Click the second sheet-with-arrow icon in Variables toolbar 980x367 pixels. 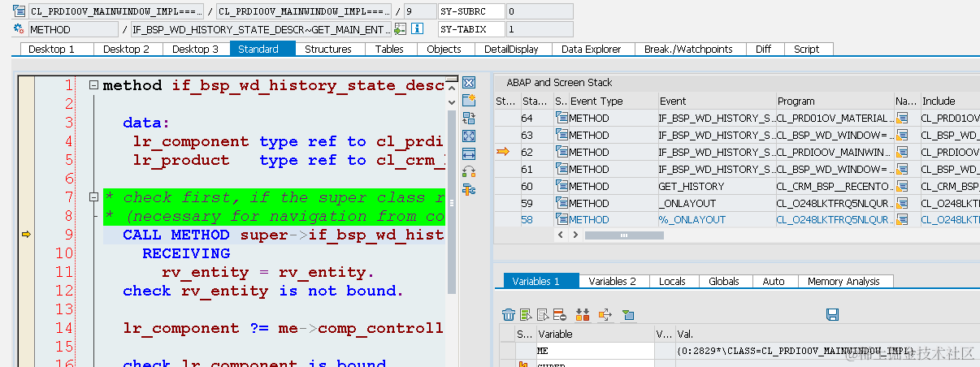coord(543,315)
